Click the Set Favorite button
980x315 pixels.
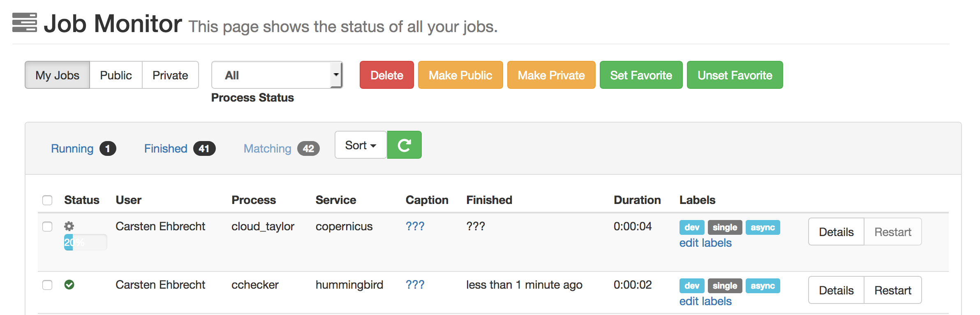641,75
